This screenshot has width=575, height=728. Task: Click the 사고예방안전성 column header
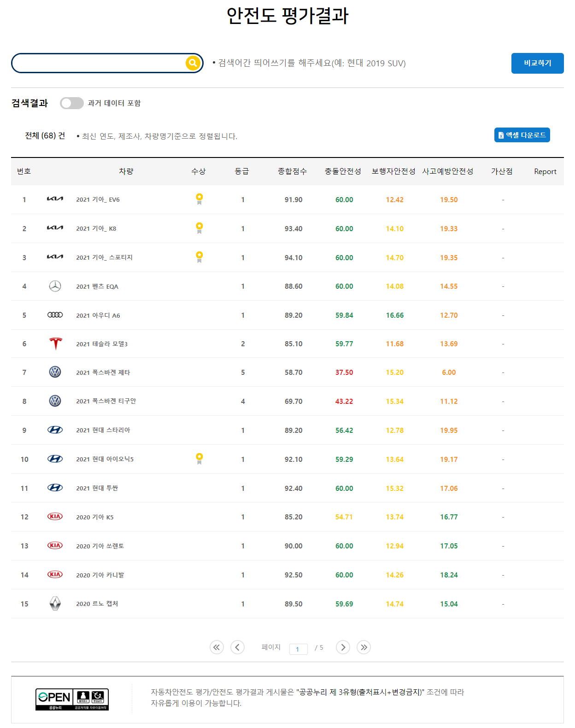pyautogui.click(x=448, y=171)
